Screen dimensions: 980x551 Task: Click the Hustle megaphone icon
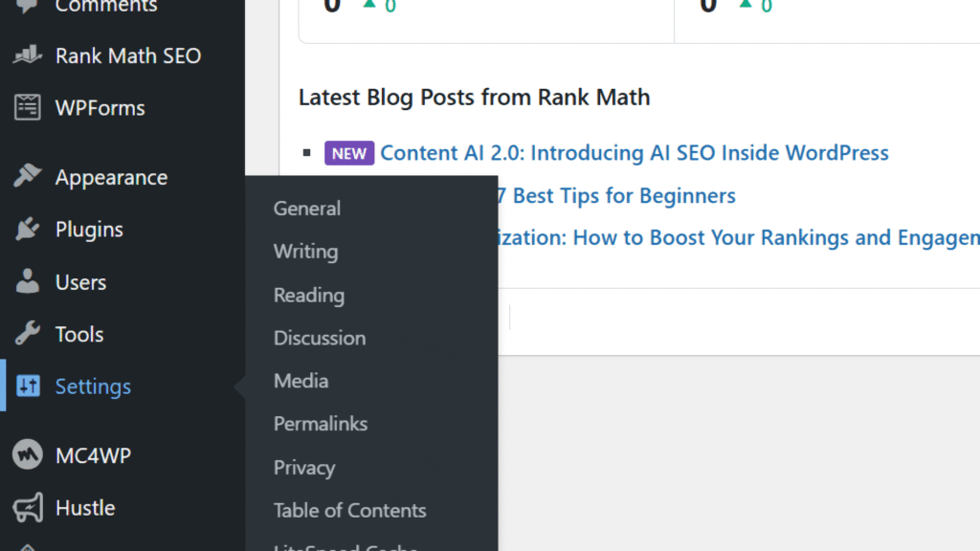pyautogui.click(x=28, y=508)
